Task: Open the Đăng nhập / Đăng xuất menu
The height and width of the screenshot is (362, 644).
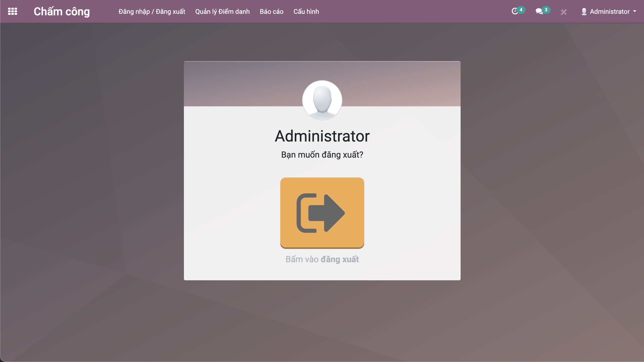Action: (x=152, y=12)
